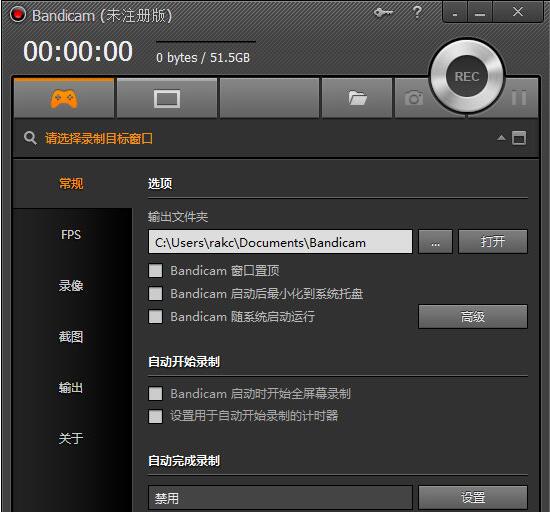This screenshot has height=512, width=550.
Task: Open 高级 advanced options button
Action: click(x=473, y=317)
